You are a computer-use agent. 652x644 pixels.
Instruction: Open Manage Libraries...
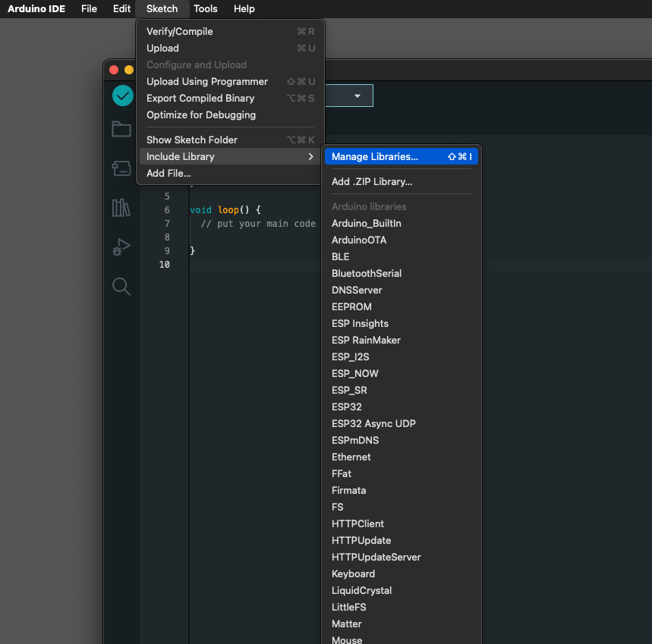pos(402,156)
